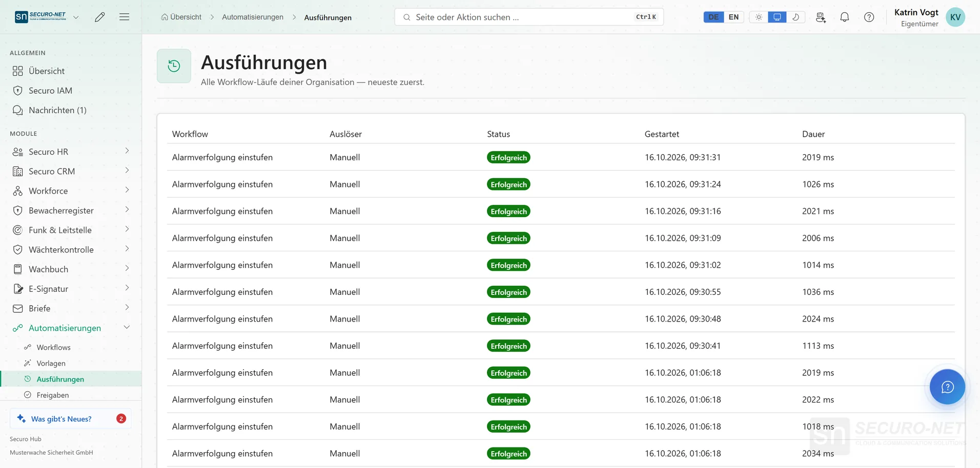
Task: Open the floating help chat button
Action: (947, 387)
